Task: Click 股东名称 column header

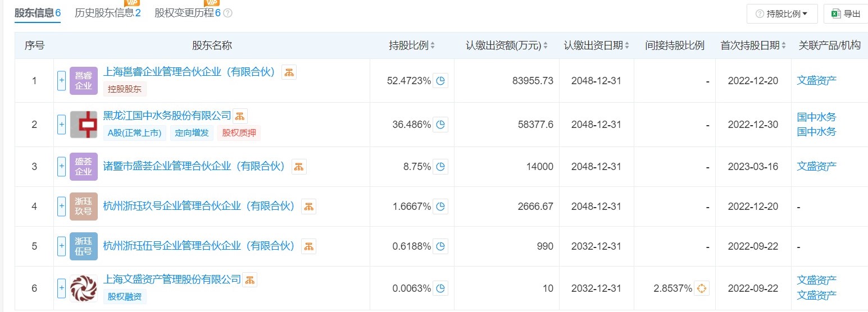Action: (x=212, y=45)
